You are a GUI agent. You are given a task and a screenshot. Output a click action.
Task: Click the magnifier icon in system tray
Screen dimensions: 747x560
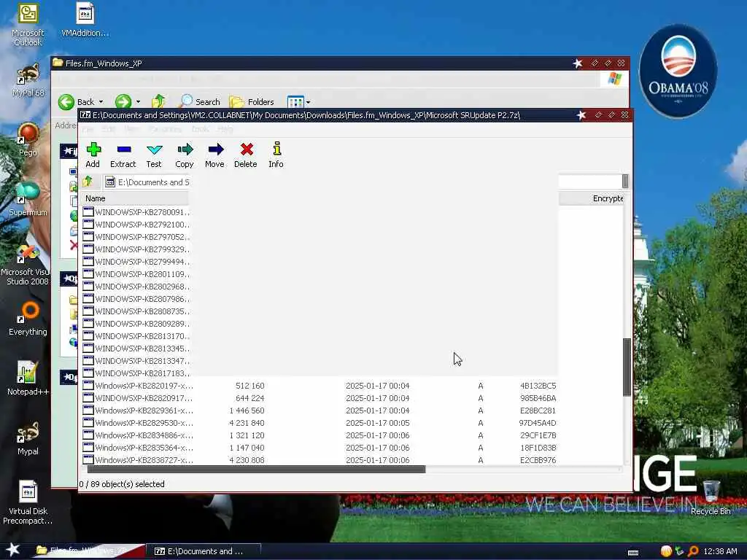[x=693, y=551]
